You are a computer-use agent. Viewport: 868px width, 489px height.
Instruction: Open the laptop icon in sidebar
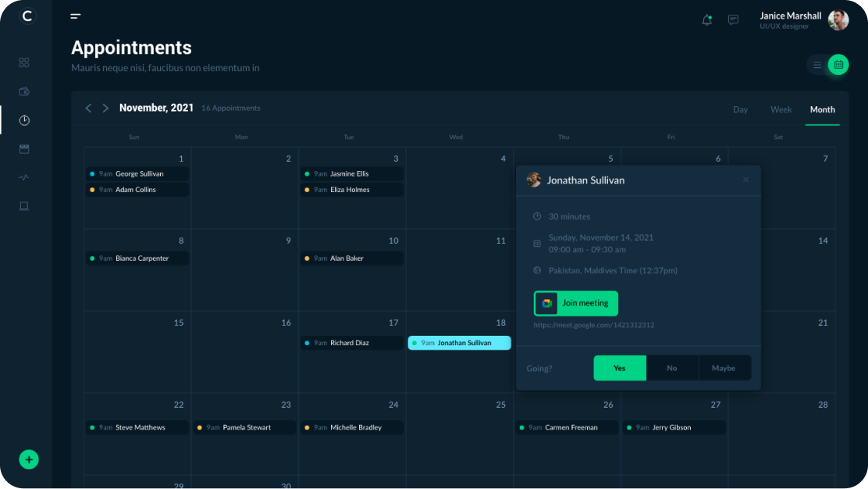tap(24, 206)
